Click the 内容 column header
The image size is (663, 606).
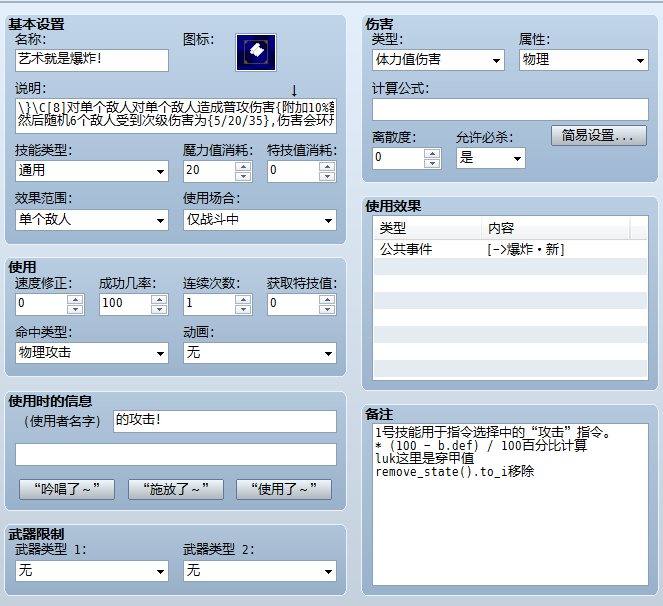[556, 228]
